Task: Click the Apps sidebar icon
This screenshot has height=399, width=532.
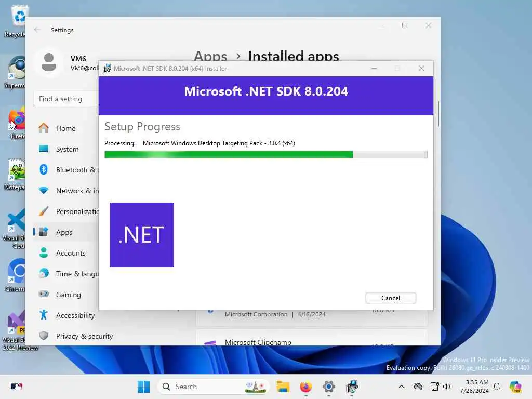Action: pyautogui.click(x=44, y=232)
